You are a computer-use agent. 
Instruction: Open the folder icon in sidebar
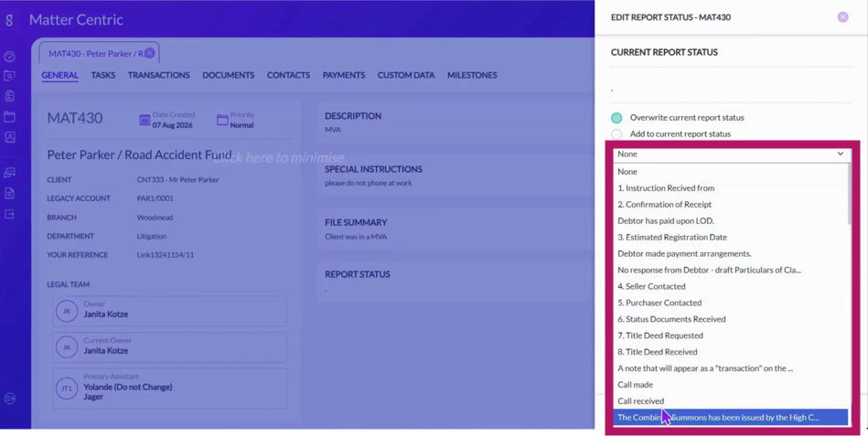click(9, 117)
